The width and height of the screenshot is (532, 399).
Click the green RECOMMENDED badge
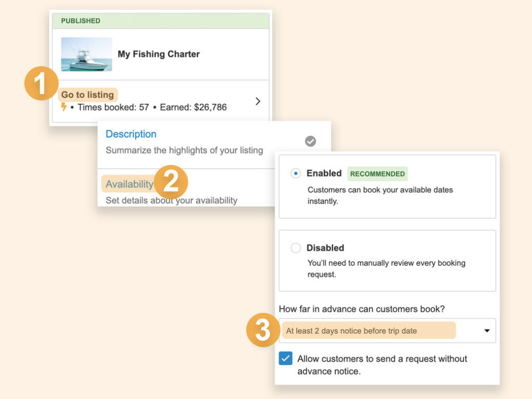coord(377,174)
